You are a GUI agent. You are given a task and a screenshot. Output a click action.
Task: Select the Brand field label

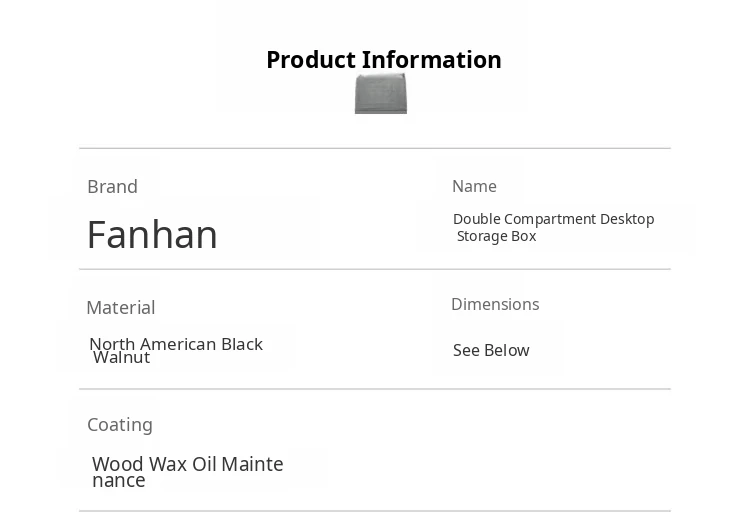112,187
